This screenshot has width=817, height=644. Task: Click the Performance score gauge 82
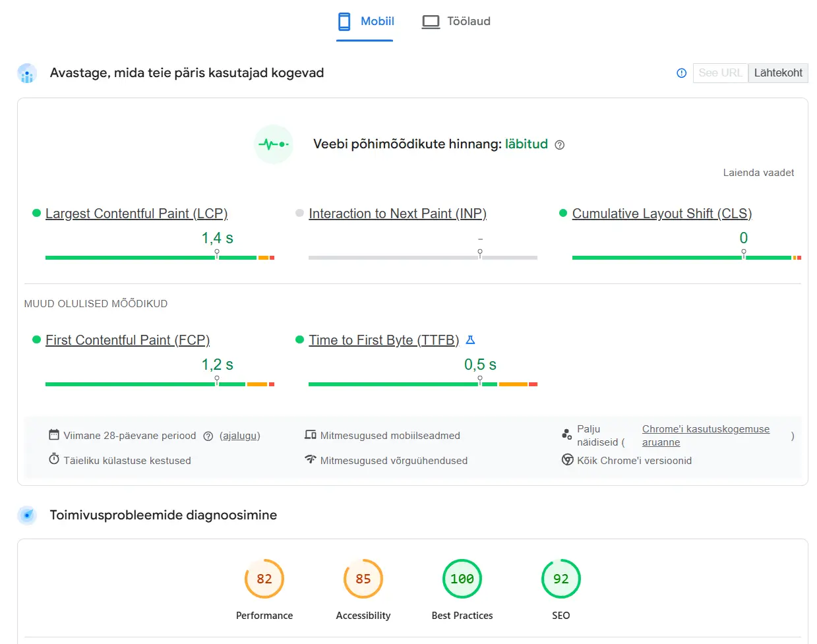click(x=264, y=579)
